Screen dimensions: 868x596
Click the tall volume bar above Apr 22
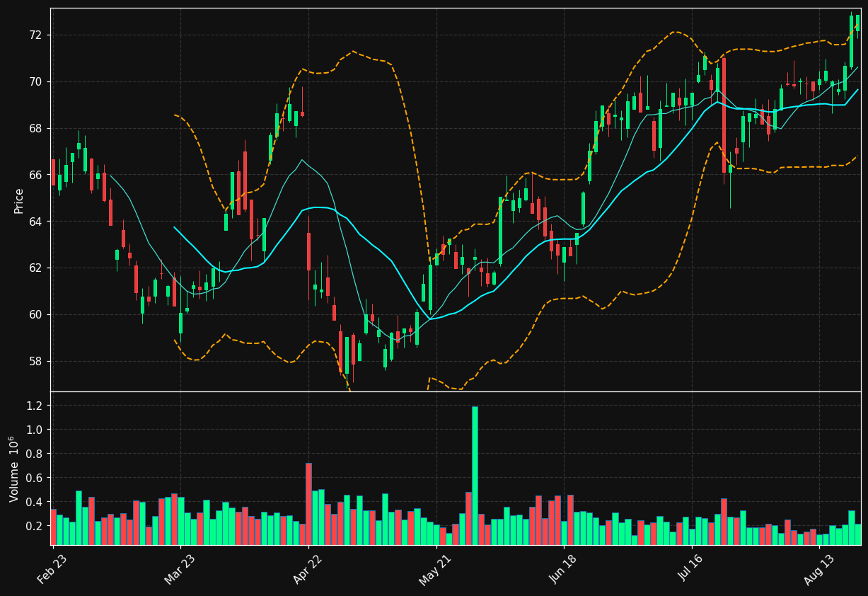pos(308,504)
